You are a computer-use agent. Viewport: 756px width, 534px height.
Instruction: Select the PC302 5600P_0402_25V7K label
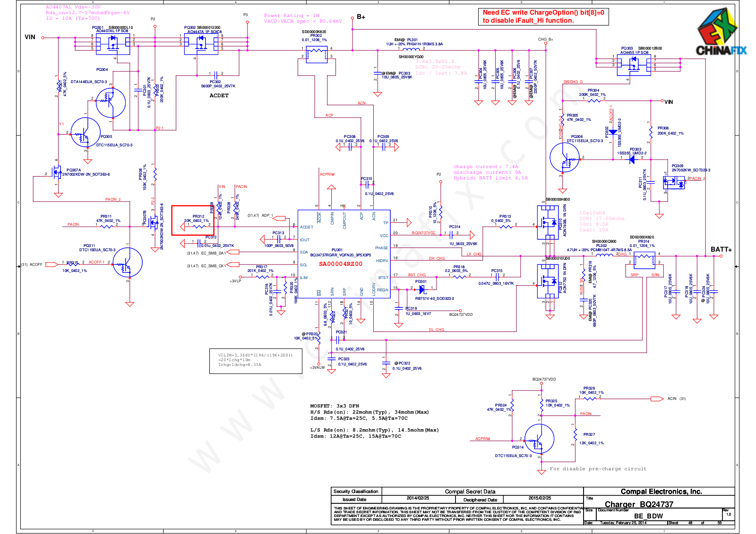pyautogui.click(x=218, y=84)
